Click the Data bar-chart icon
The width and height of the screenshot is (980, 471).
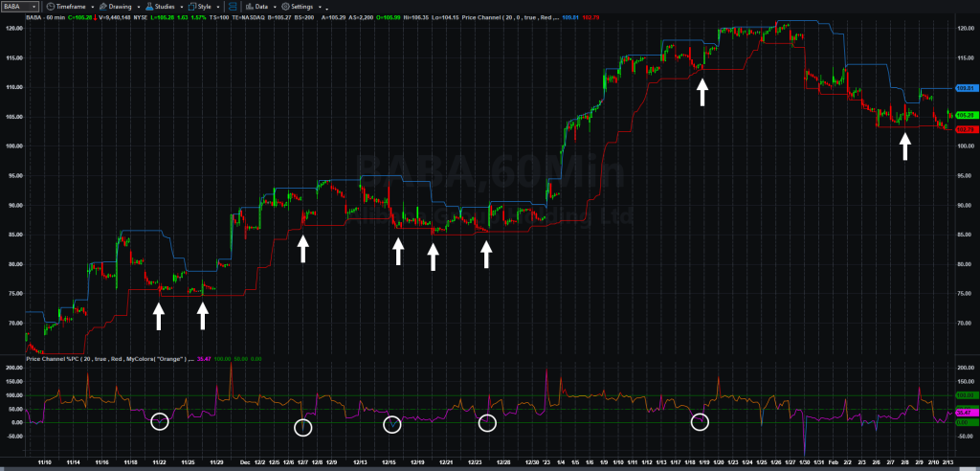pyautogui.click(x=250, y=7)
